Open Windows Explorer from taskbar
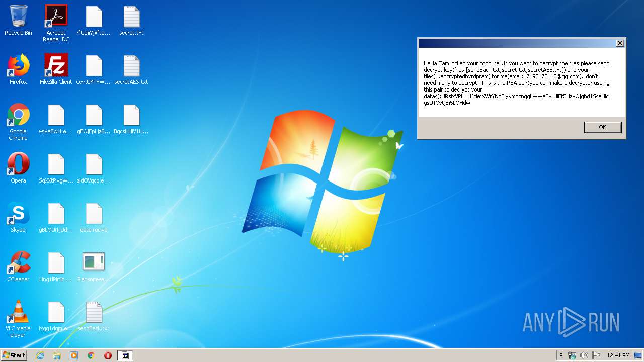Viewport: 644px width, 362px height. (x=57, y=355)
